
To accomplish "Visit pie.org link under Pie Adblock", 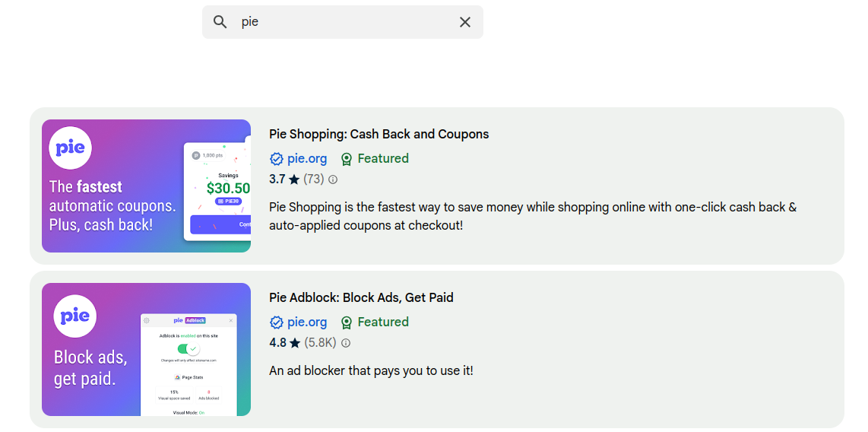I will point(307,322).
